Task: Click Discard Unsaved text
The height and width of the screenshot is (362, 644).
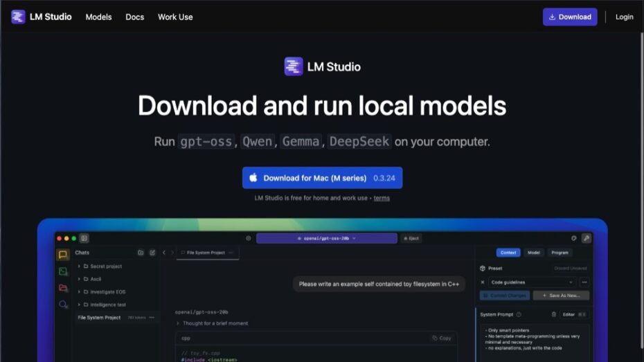Action: coord(571,269)
